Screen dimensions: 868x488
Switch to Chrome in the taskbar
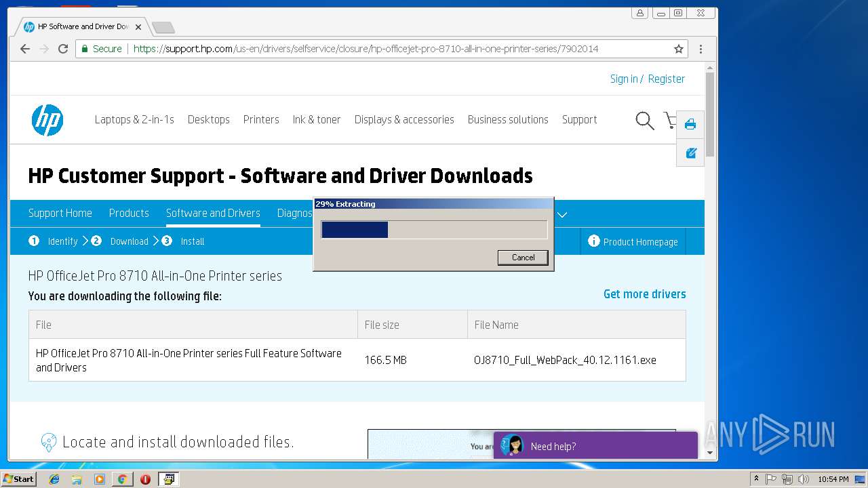[122, 479]
